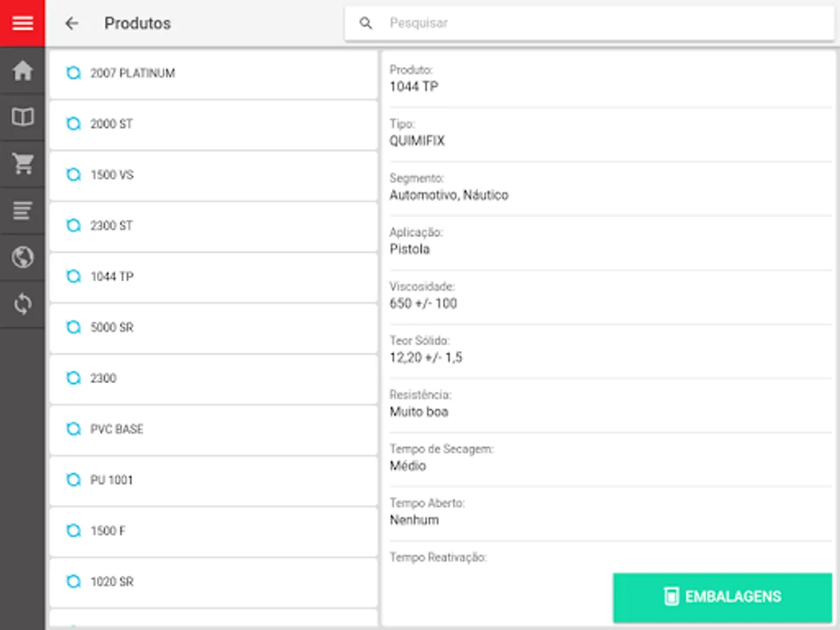Pick PVC BASE from the product list
This screenshot has height=630, width=840.
(213, 429)
